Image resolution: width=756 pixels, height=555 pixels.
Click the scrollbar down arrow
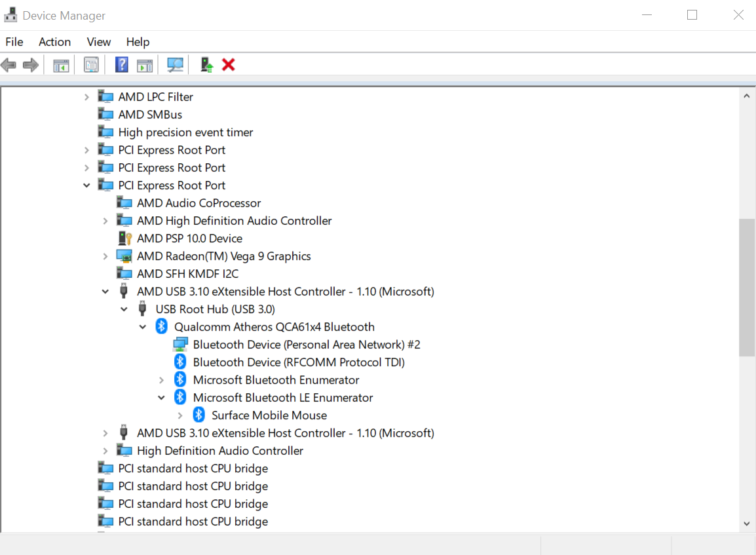746,524
